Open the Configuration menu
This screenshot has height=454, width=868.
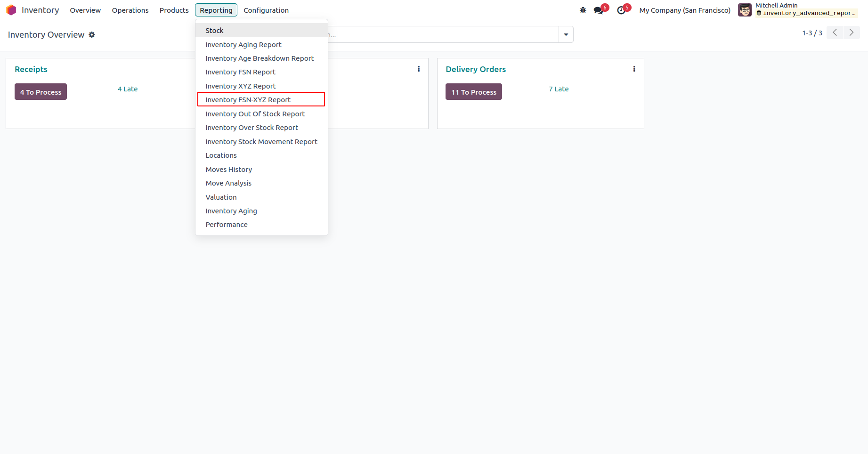click(266, 10)
